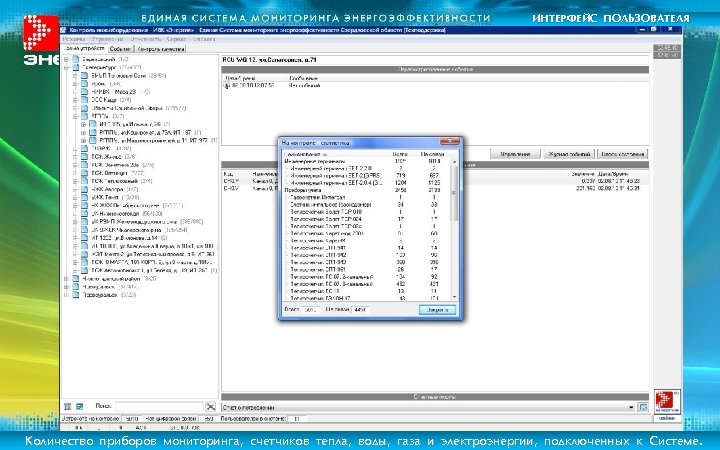Select the Теплосчетчик ТС-07, 3-канальный row
Image resolution: width=720 pixels, height=450 pixels.
click(366, 284)
